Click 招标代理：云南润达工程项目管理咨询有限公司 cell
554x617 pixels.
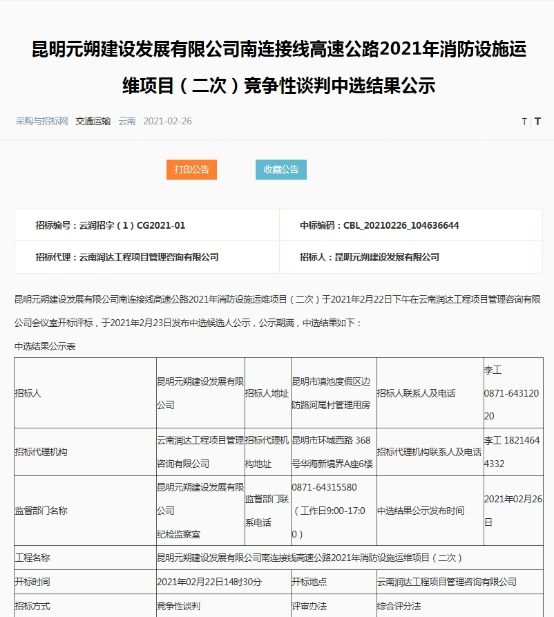point(147,257)
